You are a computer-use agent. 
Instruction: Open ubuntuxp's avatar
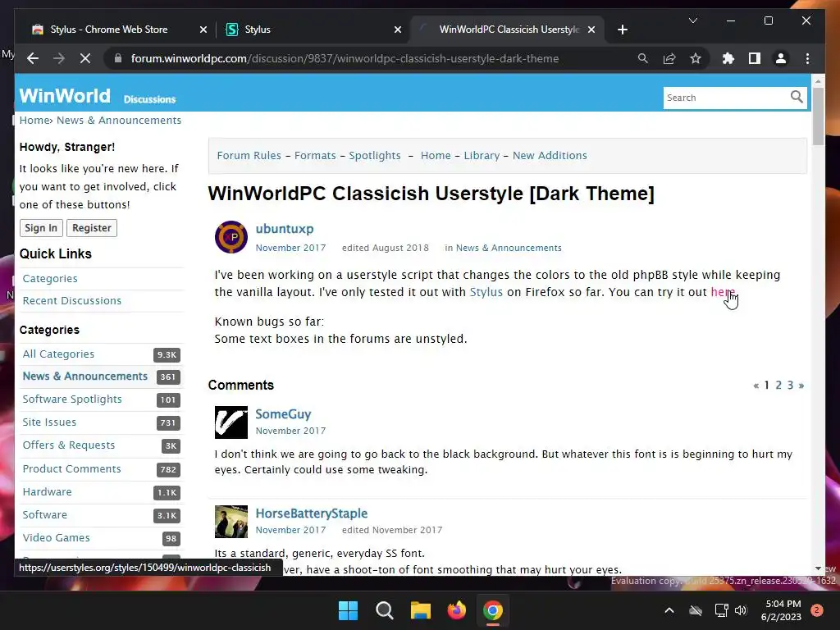click(231, 237)
